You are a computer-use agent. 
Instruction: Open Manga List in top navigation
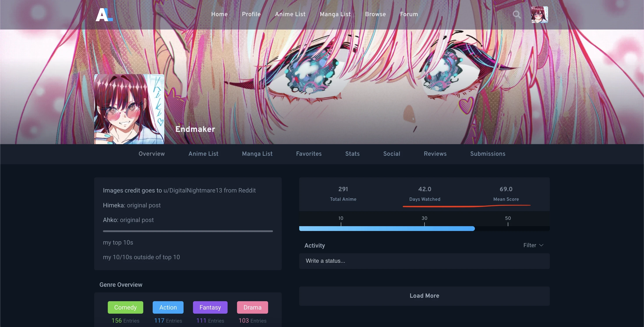coord(335,14)
